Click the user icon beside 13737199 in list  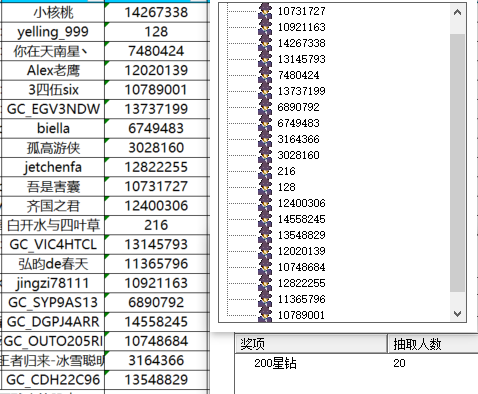[x=265, y=91]
